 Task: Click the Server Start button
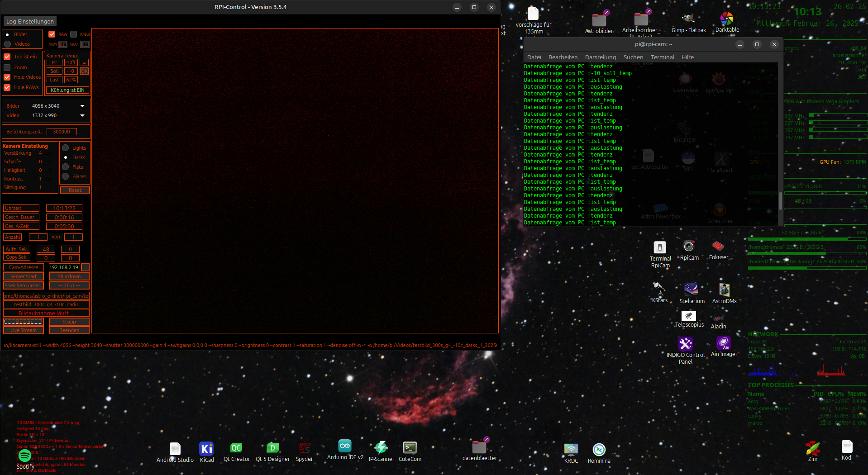point(24,276)
